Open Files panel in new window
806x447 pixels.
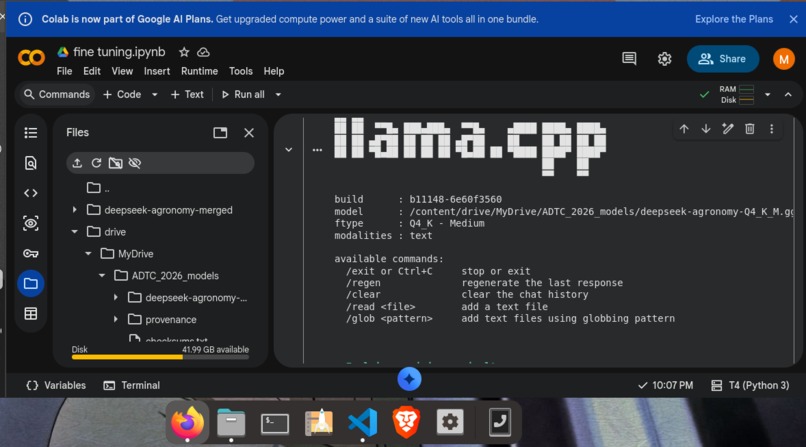[x=220, y=133]
